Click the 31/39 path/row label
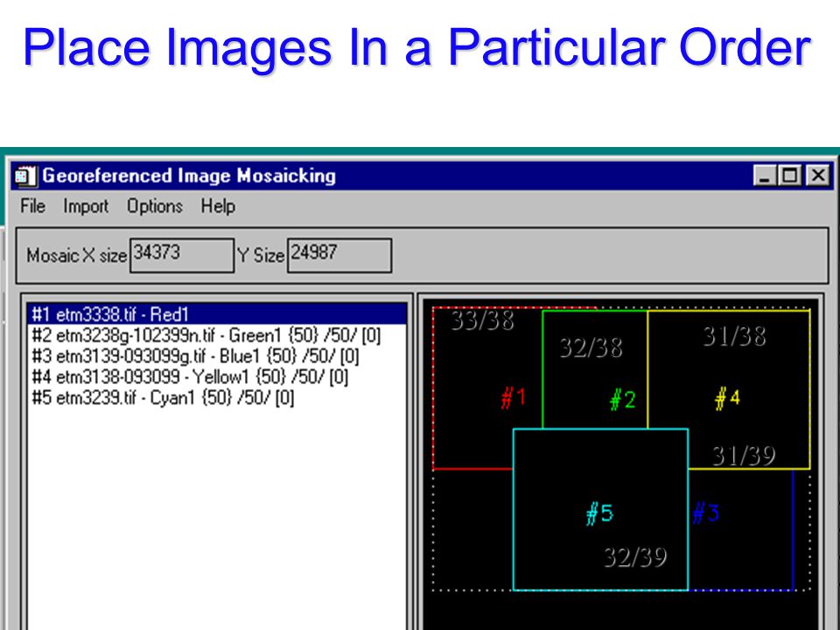This screenshot has width=840, height=630. 744,455
